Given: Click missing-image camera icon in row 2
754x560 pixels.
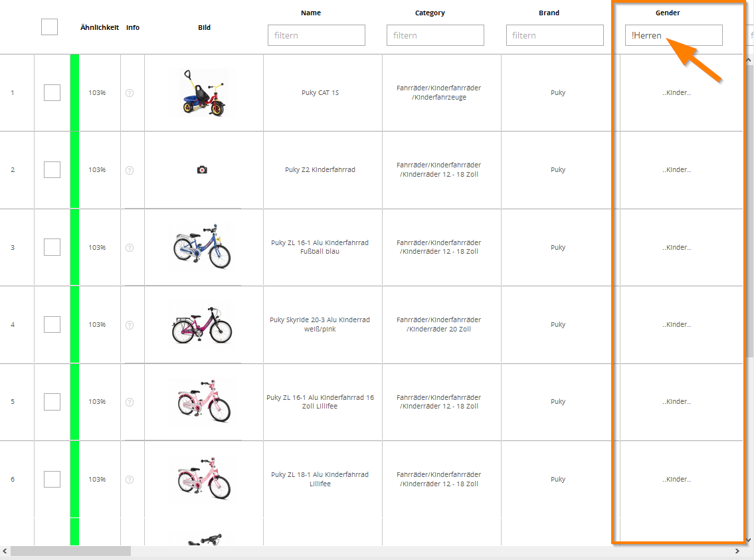Looking at the screenshot, I should pyautogui.click(x=202, y=169).
